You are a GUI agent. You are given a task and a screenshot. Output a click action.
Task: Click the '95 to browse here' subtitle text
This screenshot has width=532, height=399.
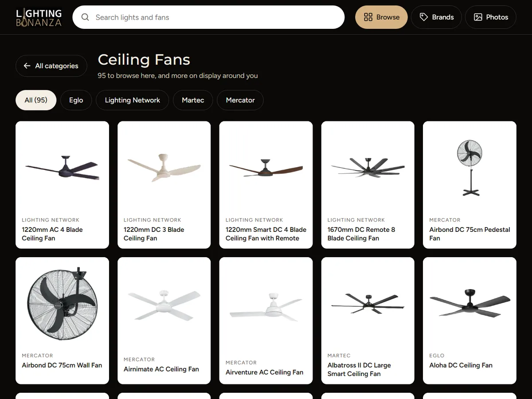click(x=178, y=76)
